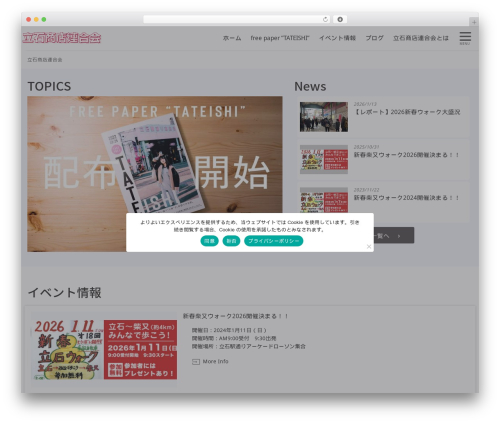The width and height of the screenshot is (500, 423).
Task: Open event title 新春柴又ウォーク2026開催決まる
Action: point(235,316)
